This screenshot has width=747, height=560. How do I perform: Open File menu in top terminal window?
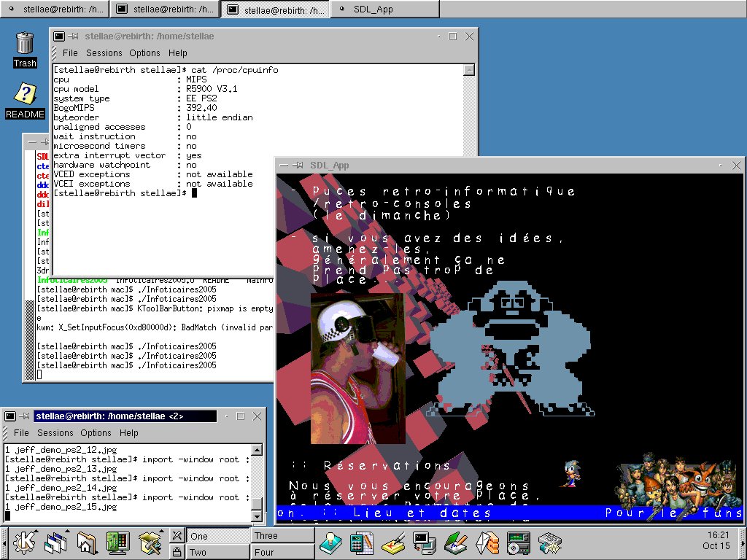70,52
